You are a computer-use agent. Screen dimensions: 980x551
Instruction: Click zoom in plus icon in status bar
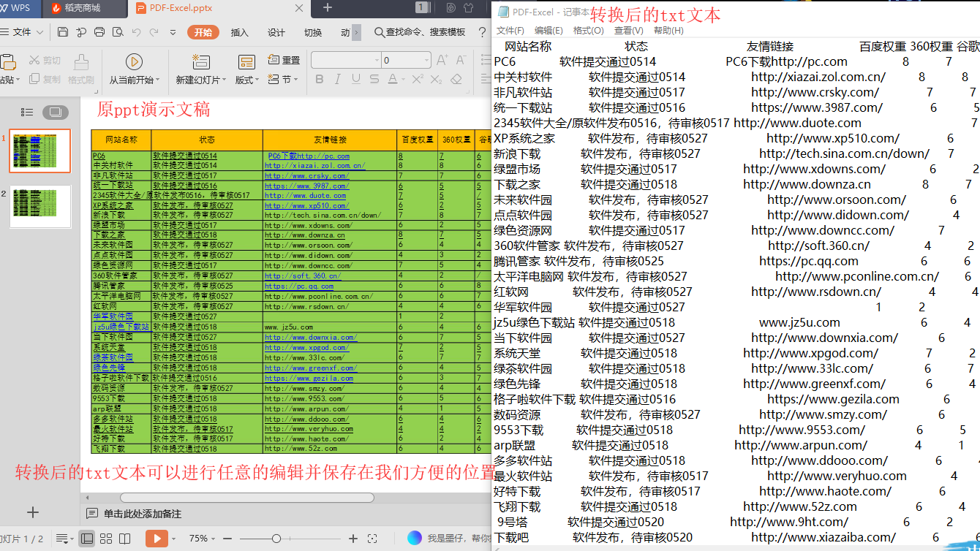point(353,539)
